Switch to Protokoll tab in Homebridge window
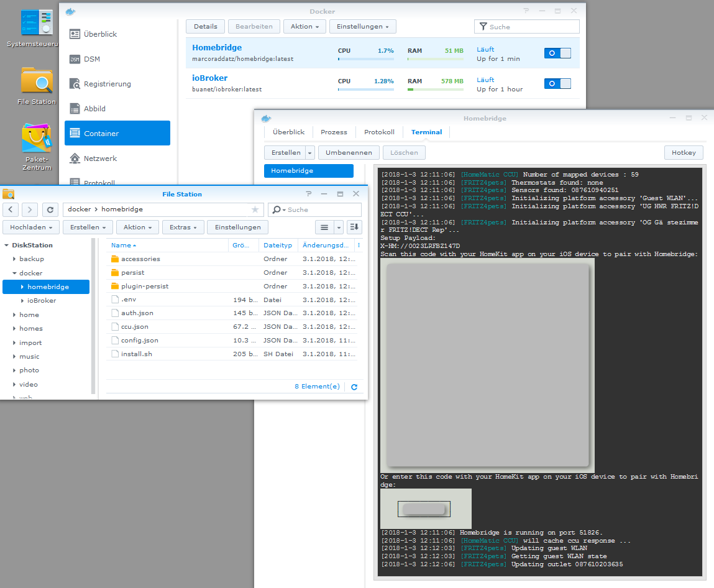Screen dimensions: 714x588 pos(379,132)
